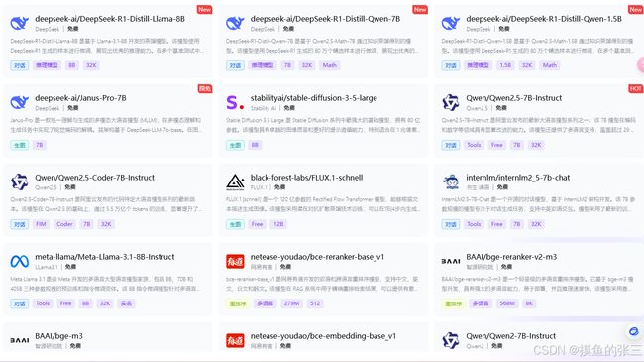
Task: Open deepseek-ai/DeepSeek-R1-Distill-Llama-8B model
Action: (x=110, y=19)
